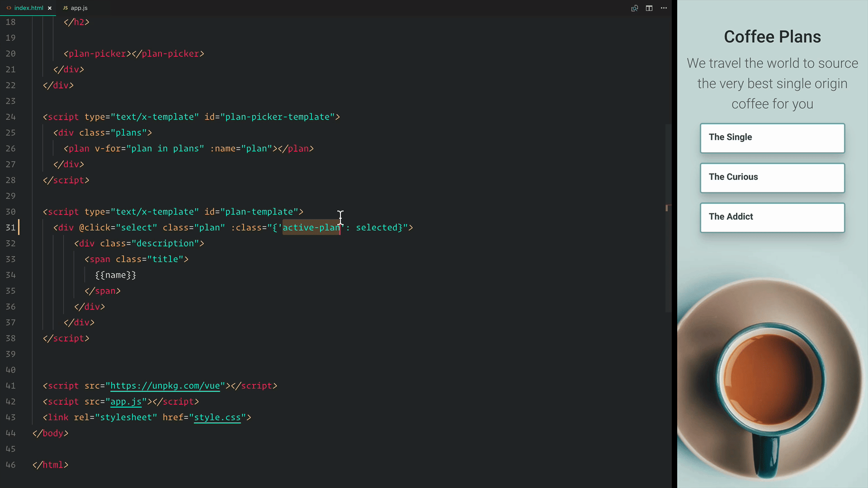Click the plan-template id value
Image resolution: width=868 pixels, height=488 pixels.
[x=259, y=212]
